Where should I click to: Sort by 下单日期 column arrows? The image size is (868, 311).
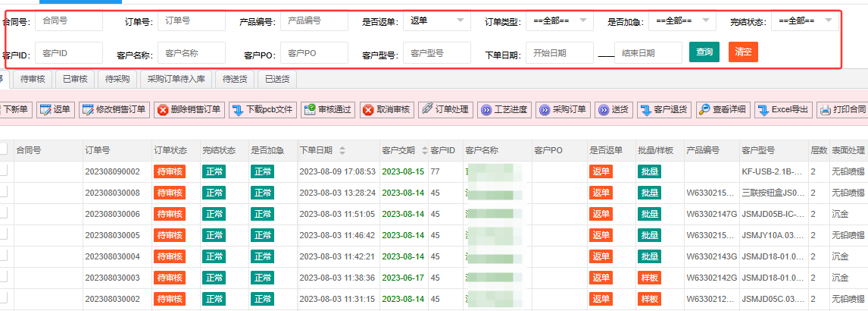(342, 150)
